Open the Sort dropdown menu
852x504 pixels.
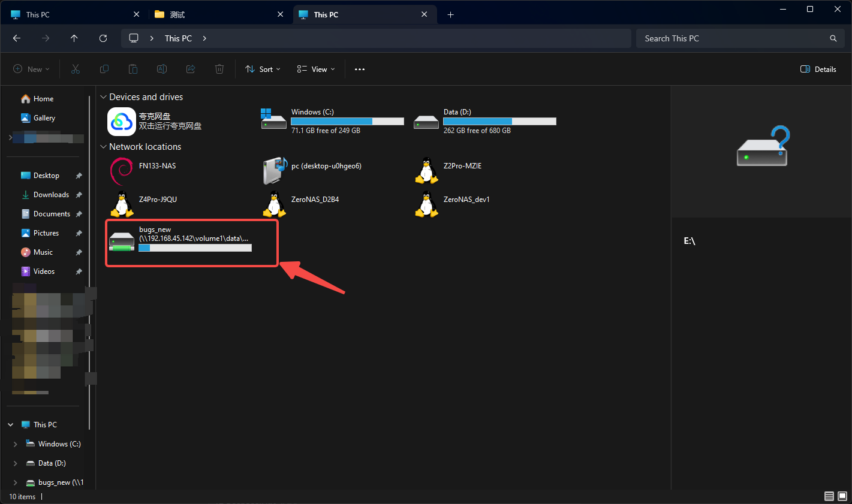[x=263, y=70]
